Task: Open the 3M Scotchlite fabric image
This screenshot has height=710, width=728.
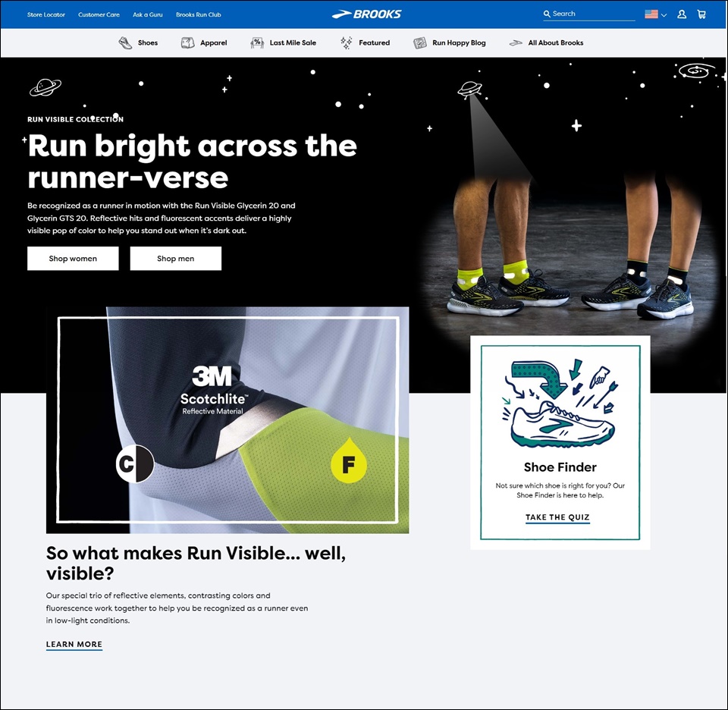Action: click(x=227, y=419)
